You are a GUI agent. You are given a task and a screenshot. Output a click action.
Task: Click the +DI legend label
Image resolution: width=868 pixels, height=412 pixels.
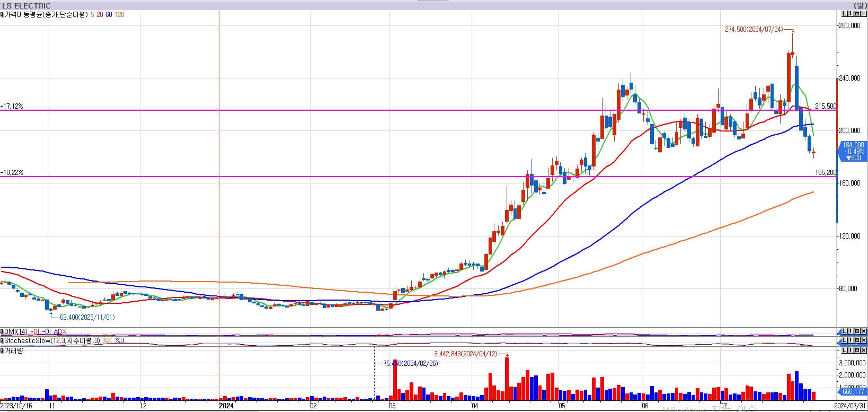coord(35,331)
